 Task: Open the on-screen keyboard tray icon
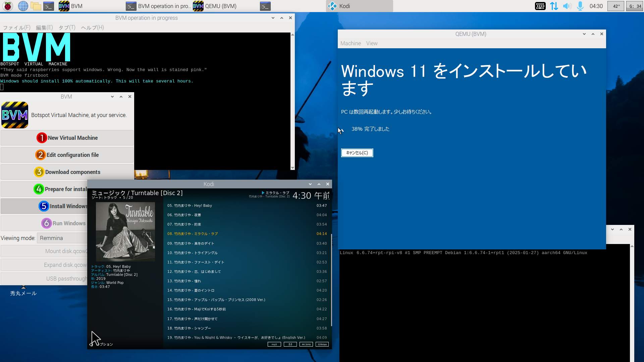pyautogui.click(x=540, y=6)
